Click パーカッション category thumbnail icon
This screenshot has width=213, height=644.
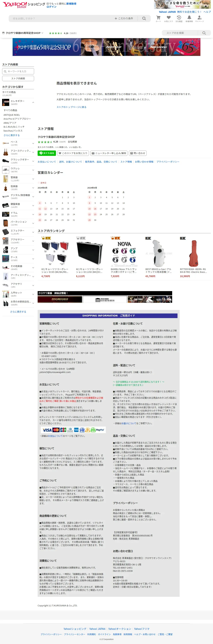6,223
